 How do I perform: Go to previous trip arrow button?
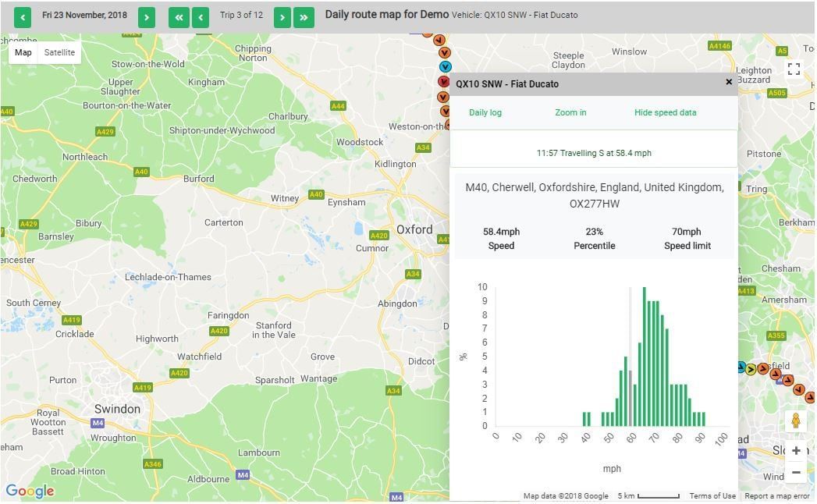pos(201,16)
